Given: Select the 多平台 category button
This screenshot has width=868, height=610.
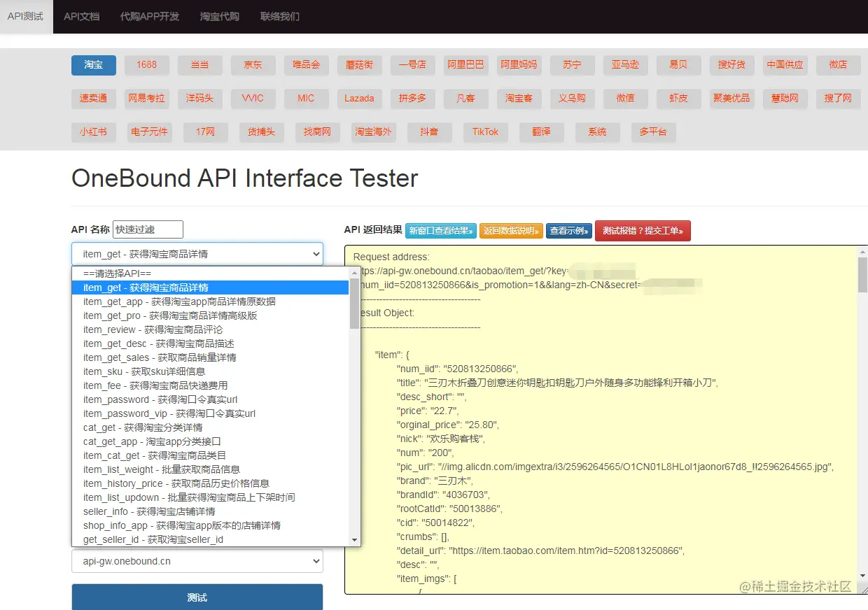Looking at the screenshot, I should [654, 132].
